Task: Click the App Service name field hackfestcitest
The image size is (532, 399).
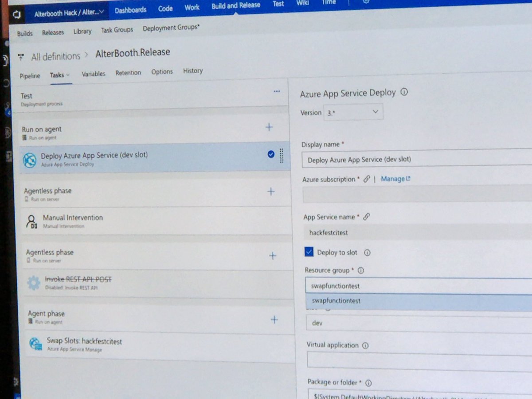Action: point(418,232)
